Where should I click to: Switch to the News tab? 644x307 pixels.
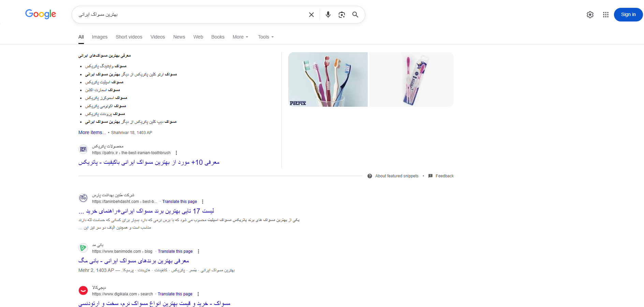[179, 37]
